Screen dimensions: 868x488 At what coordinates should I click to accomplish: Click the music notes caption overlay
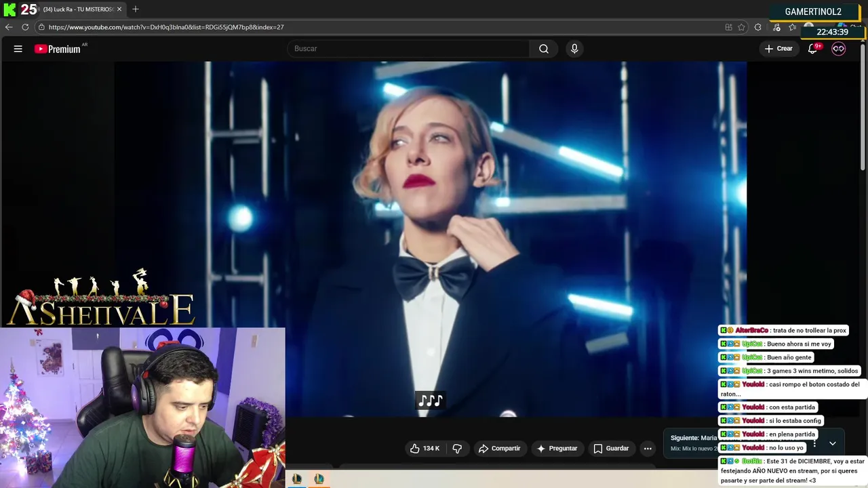431,401
